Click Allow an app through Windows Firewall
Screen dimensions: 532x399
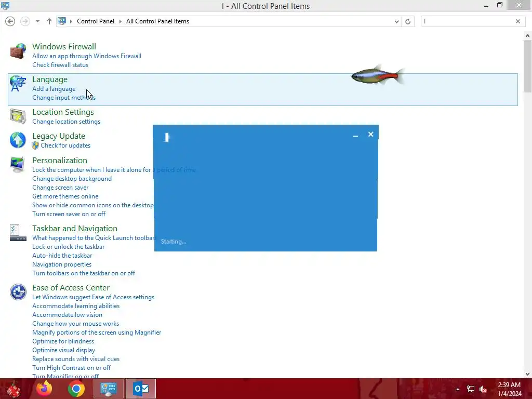click(87, 56)
